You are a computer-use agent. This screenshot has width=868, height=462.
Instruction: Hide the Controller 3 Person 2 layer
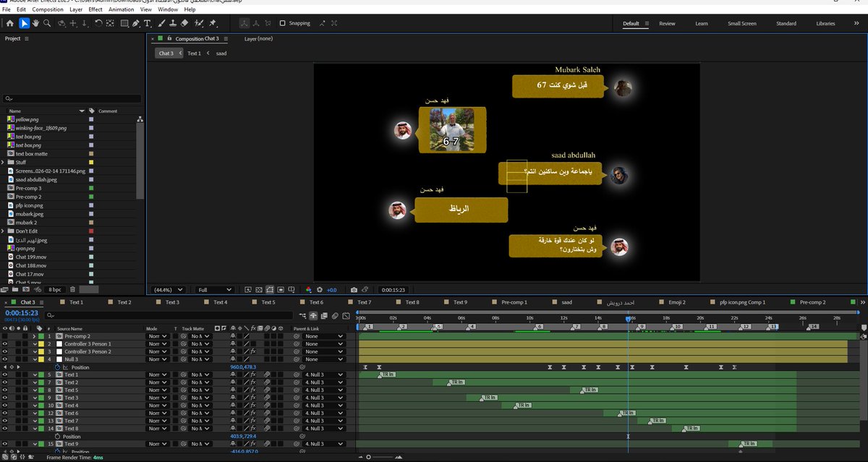click(5, 351)
